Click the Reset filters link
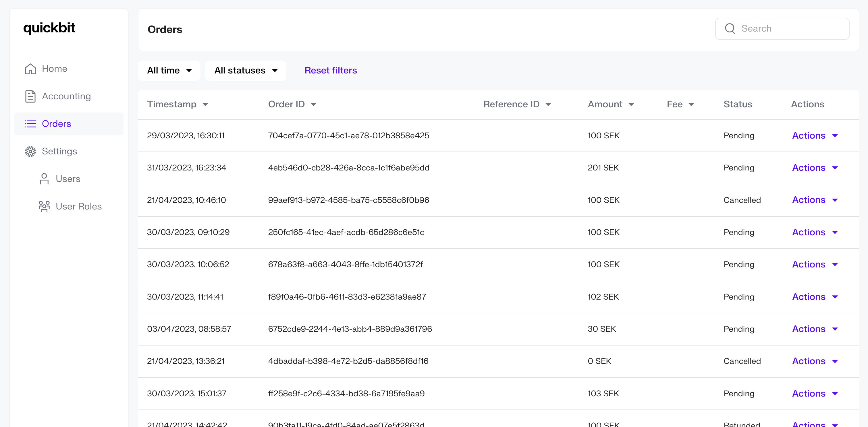868x427 pixels. click(x=331, y=70)
